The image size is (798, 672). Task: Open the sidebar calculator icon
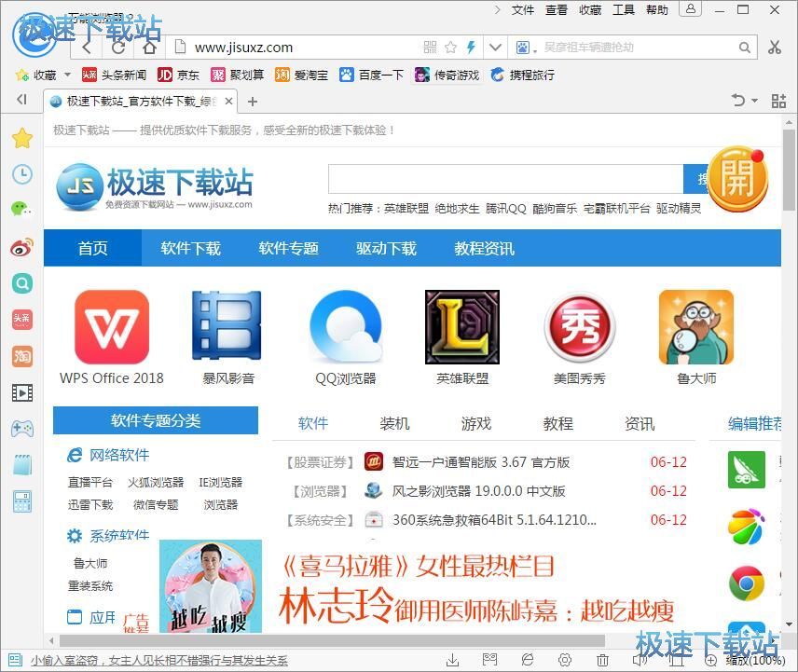click(x=22, y=501)
